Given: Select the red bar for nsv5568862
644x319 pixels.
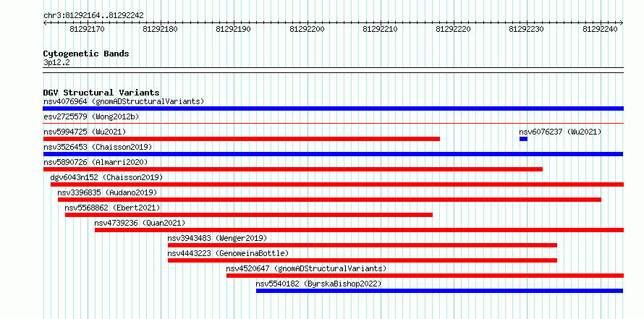Looking at the screenshot, I should click(249, 215).
